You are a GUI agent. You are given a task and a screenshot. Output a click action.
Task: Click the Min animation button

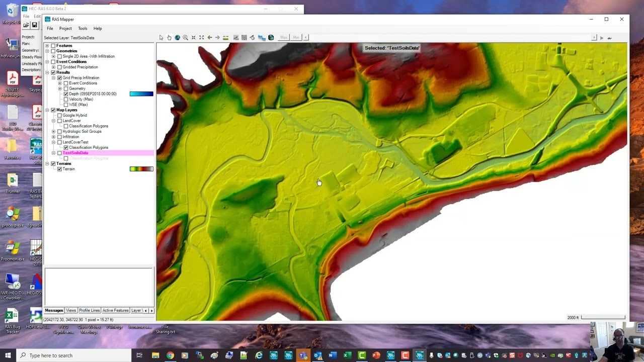click(x=296, y=38)
